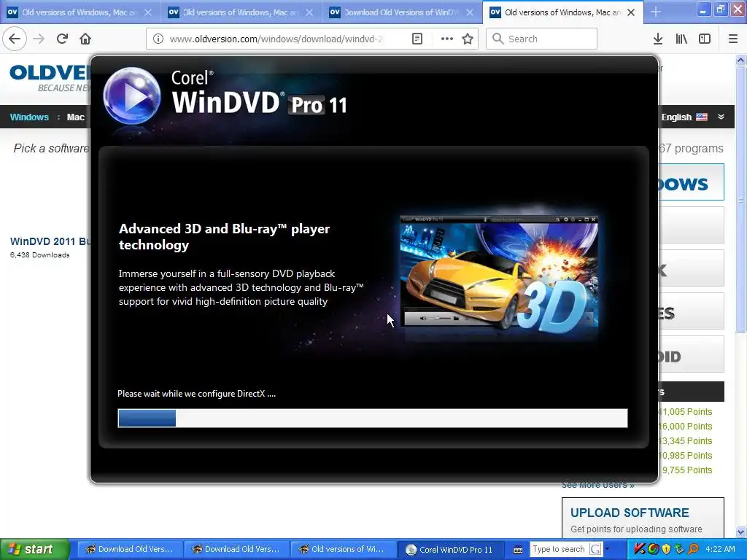Open the taskbar deskbar search dropdown arrow
The image size is (747, 560).
(608, 549)
